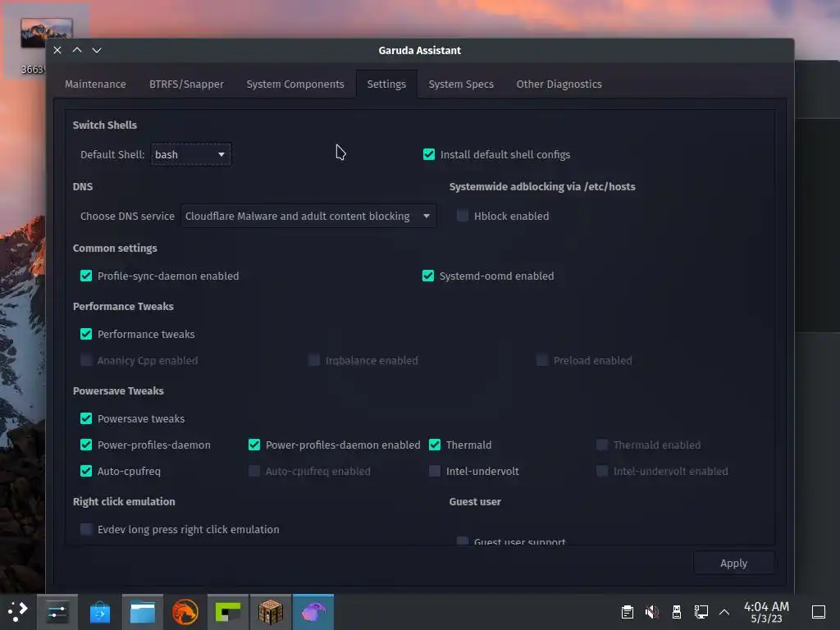Image resolution: width=840 pixels, height=630 pixels.
Task: Click Systemwide adblocking via /etc/hosts heading
Action: [x=542, y=186]
